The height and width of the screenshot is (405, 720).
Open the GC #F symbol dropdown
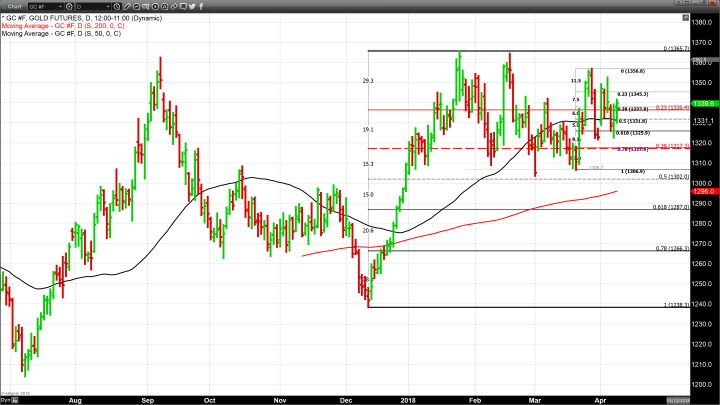click(62, 6)
